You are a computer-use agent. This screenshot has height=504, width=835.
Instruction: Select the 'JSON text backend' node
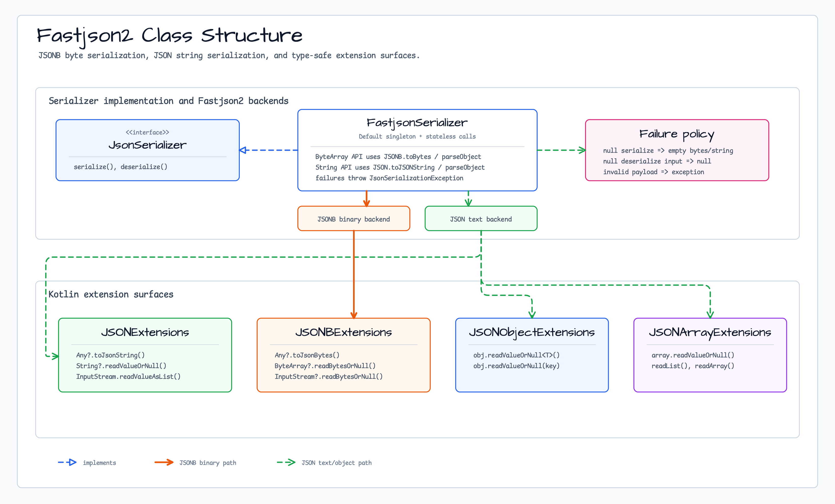[x=481, y=219]
